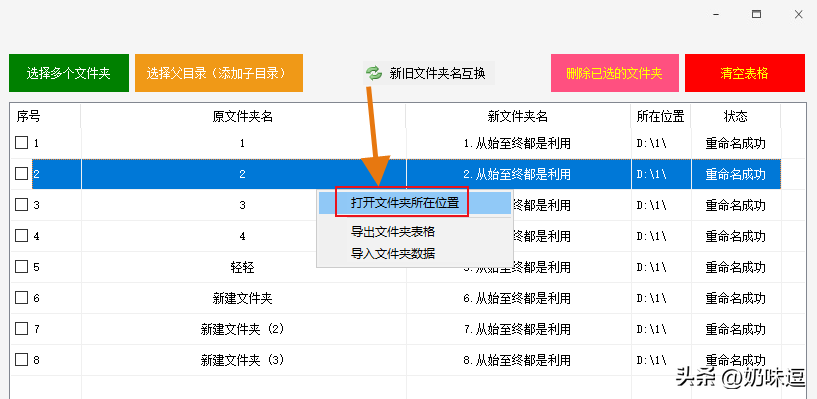Click original folder name 1 in row 1
The height and width of the screenshot is (399, 817).
tap(242, 144)
